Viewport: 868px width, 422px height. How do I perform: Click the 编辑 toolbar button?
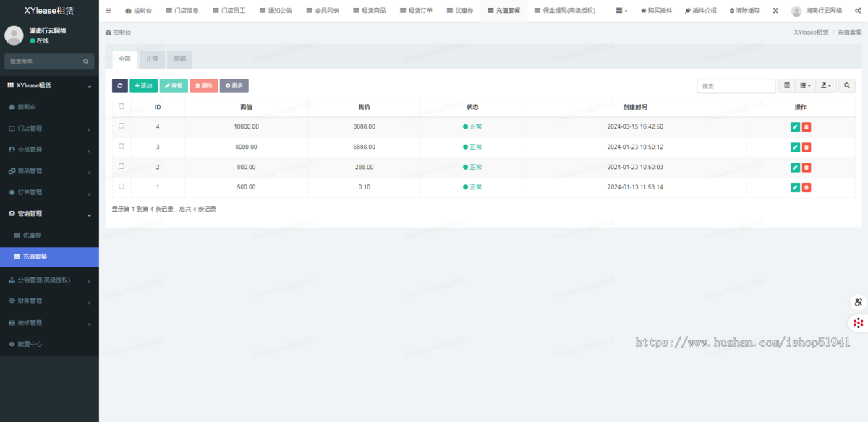point(174,86)
